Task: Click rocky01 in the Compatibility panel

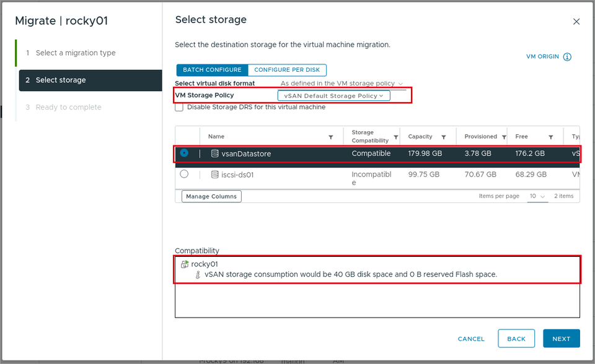Action: point(205,264)
